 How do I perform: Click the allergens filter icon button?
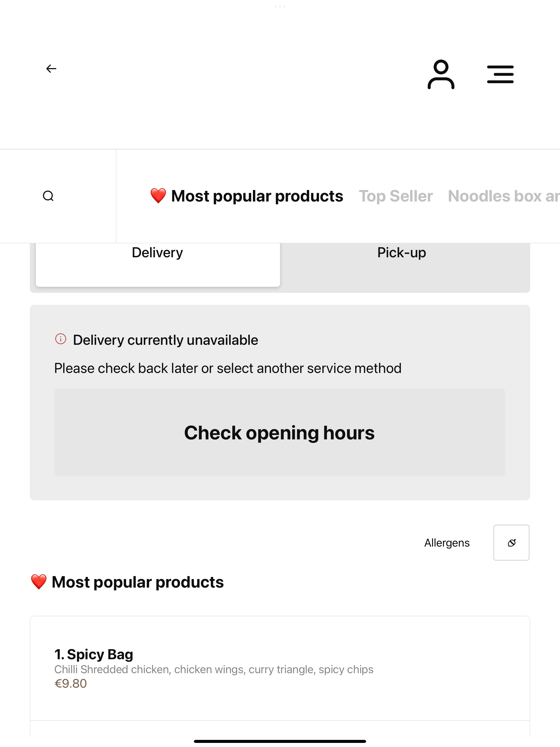click(x=511, y=543)
